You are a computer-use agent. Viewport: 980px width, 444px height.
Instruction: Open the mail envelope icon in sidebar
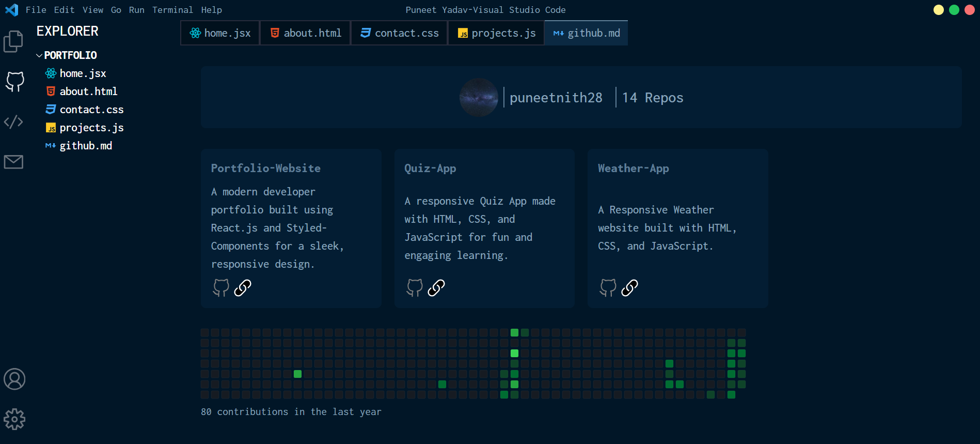[x=13, y=162]
